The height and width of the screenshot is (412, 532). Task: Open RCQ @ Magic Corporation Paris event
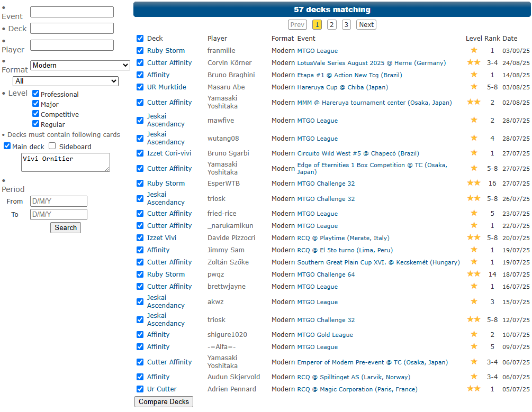click(357, 390)
